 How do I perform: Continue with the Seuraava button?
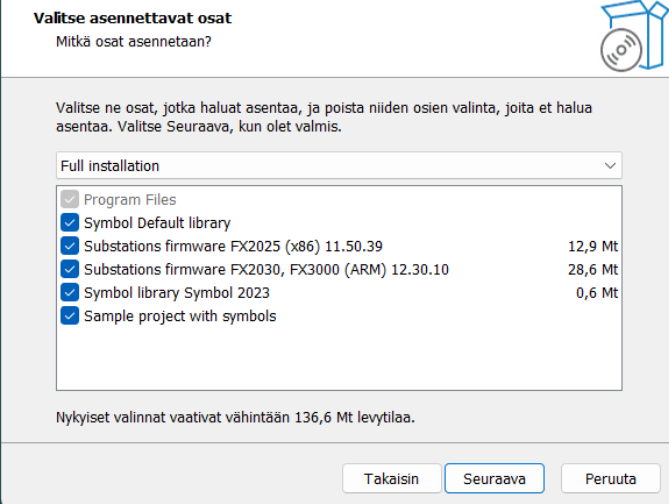494,478
